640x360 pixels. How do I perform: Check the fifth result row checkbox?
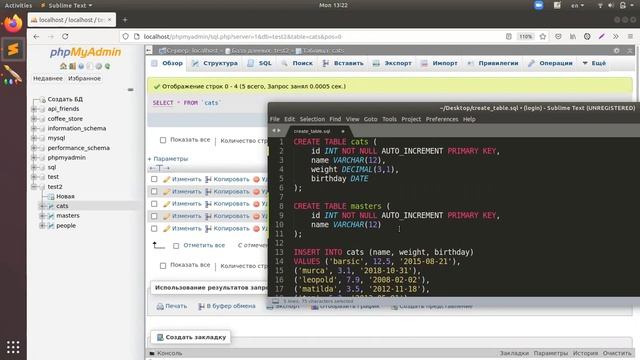point(154,229)
